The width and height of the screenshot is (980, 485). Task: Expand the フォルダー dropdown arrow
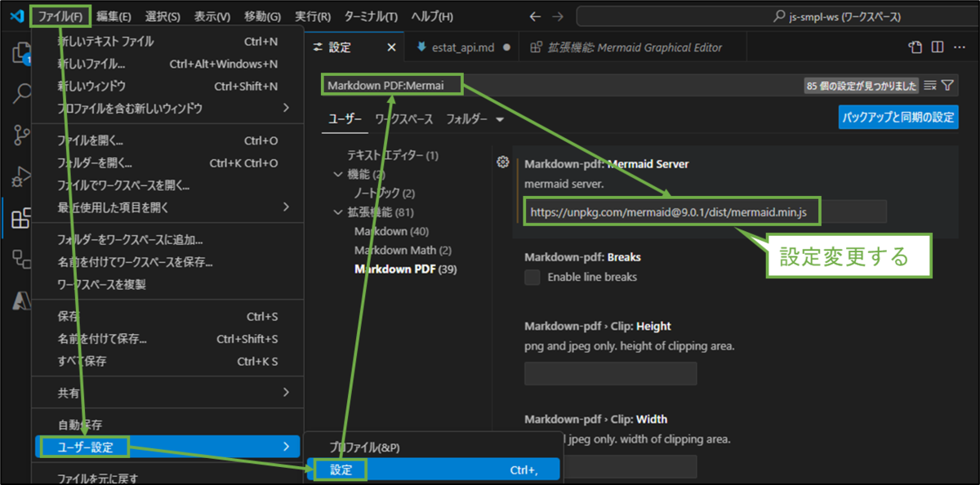pyautogui.click(x=500, y=119)
